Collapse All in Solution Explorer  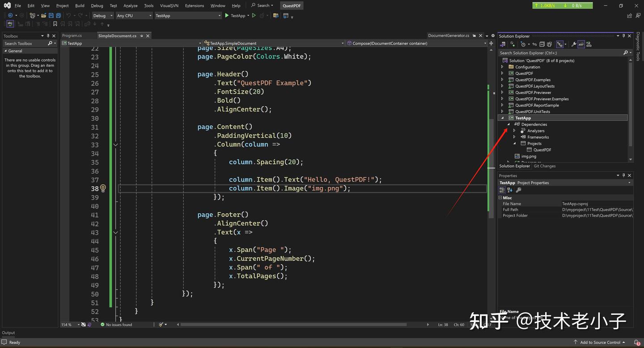(x=542, y=44)
